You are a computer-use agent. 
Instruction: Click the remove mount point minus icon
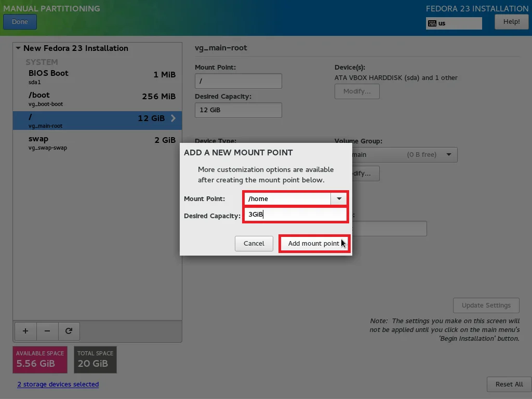click(47, 331)
